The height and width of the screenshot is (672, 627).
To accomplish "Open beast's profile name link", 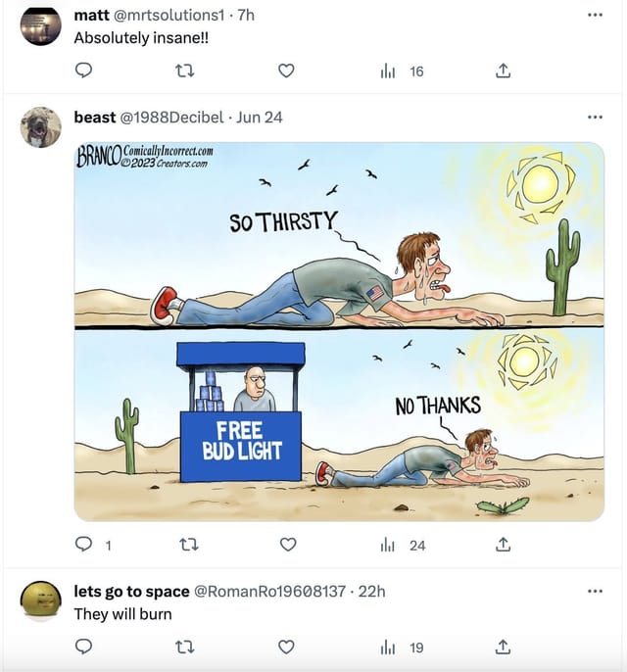I will tap(95, 118).
